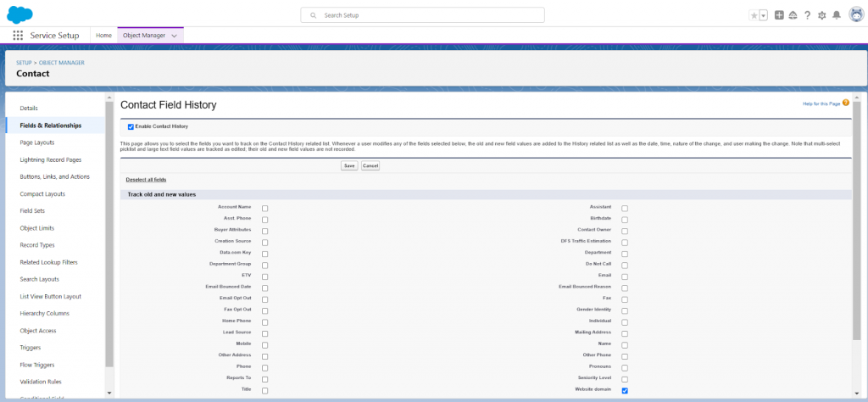Open Page Layouts in the sidebar
The width and height of the screenshot is (868, 402).
[37, 142]
